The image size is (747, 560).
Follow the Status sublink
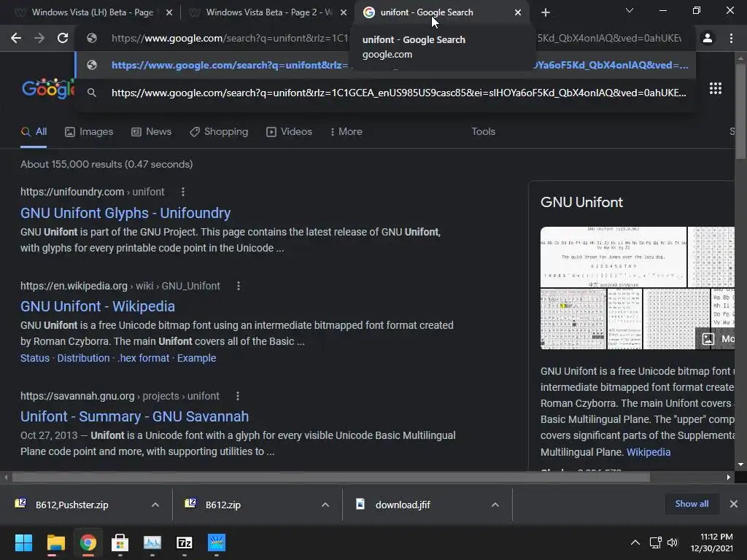coord(35,358)
